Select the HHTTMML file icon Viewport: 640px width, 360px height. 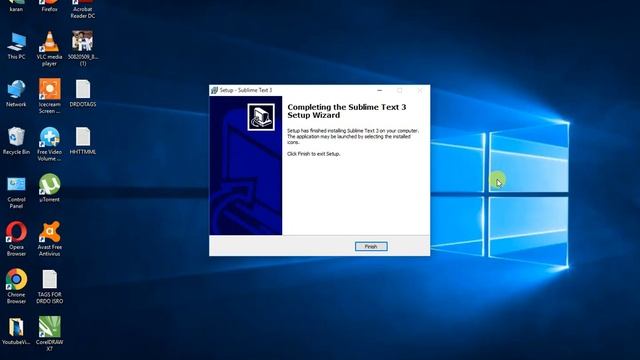tap(82, 141)
